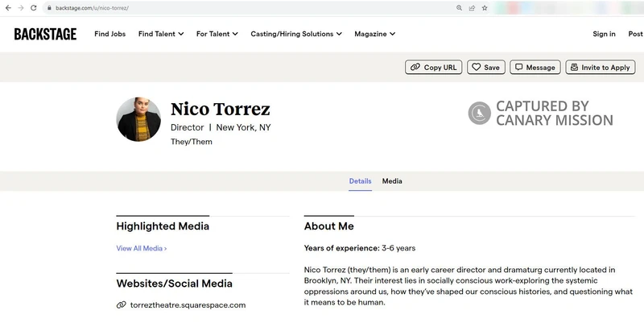Reload the page with refresh icon
The width and height of the screenshot is (644, 327).
point(34,8)
